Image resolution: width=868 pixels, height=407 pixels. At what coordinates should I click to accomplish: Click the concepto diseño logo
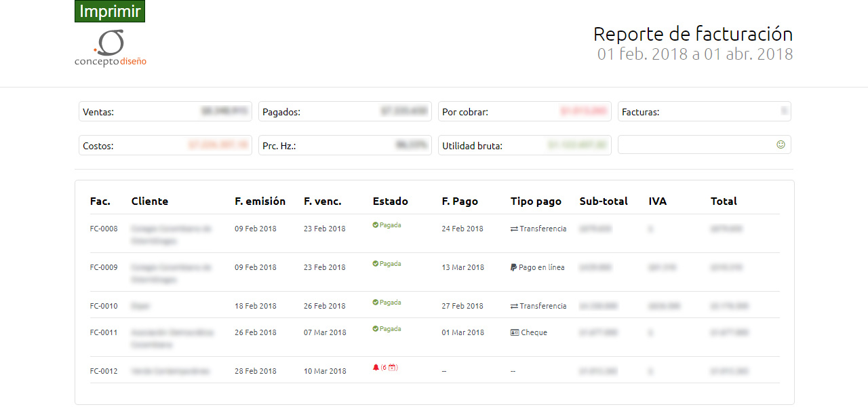111,47
